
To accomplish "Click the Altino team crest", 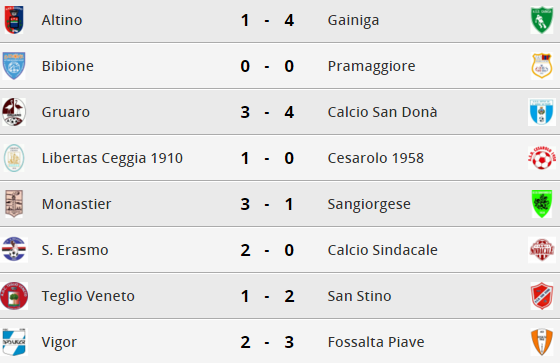I will tap(14, 20).
